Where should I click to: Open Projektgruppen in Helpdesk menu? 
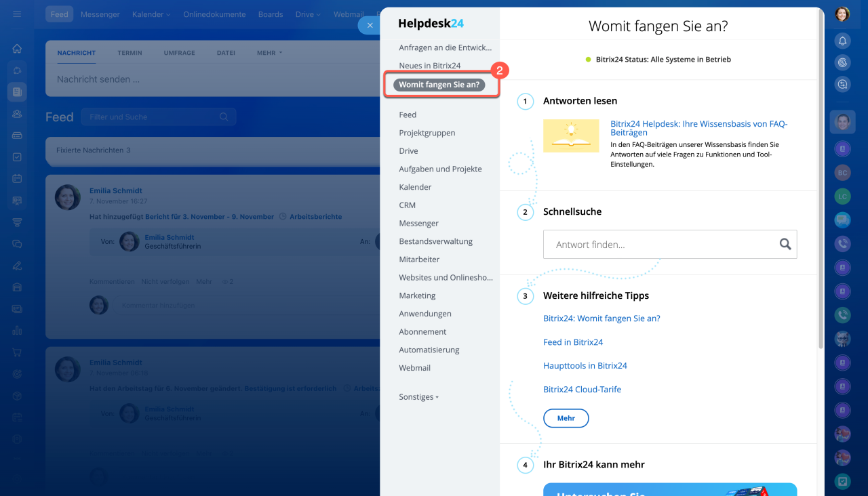pyautogui.click(x=427, y=133)
